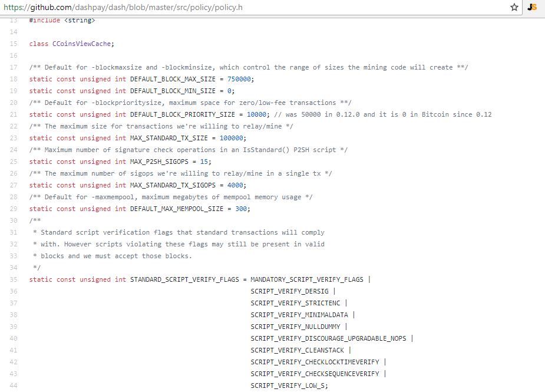Bookmark this page with the star icon

(514, 7)
